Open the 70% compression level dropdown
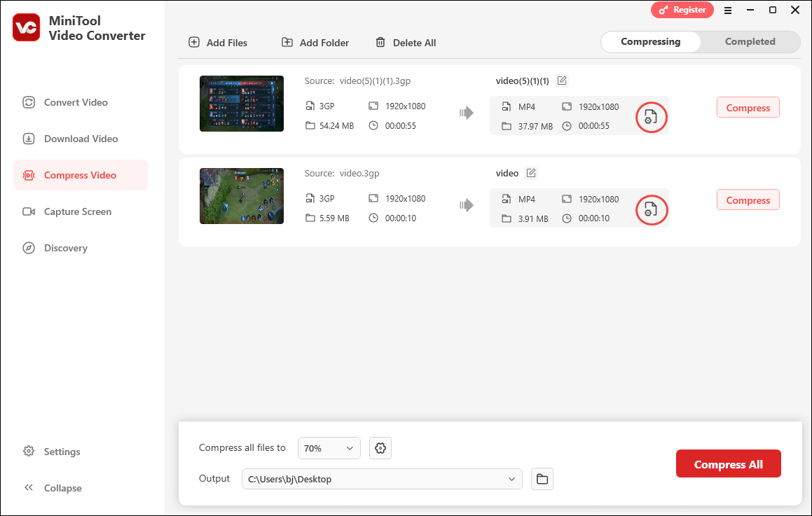 [329, 448]
